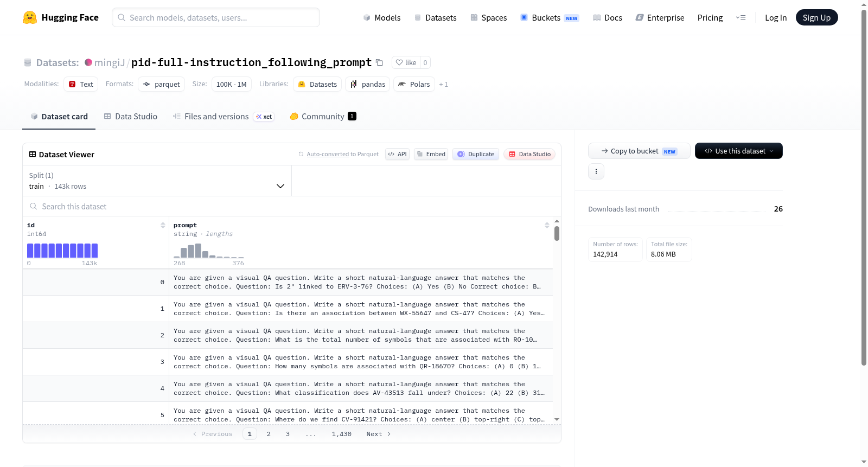Click the Embed button

tap(431, 154)
